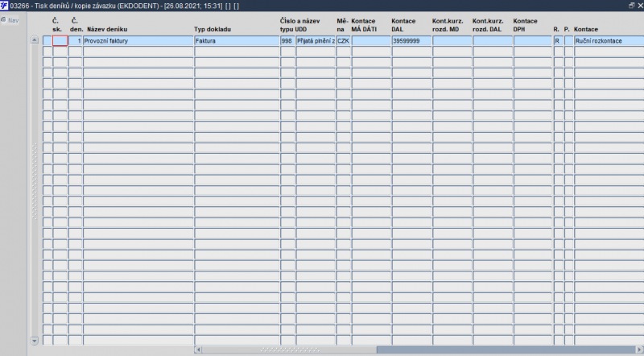
Task: Click the horizontal scrollbar thumb
Action: coord(289,350)
